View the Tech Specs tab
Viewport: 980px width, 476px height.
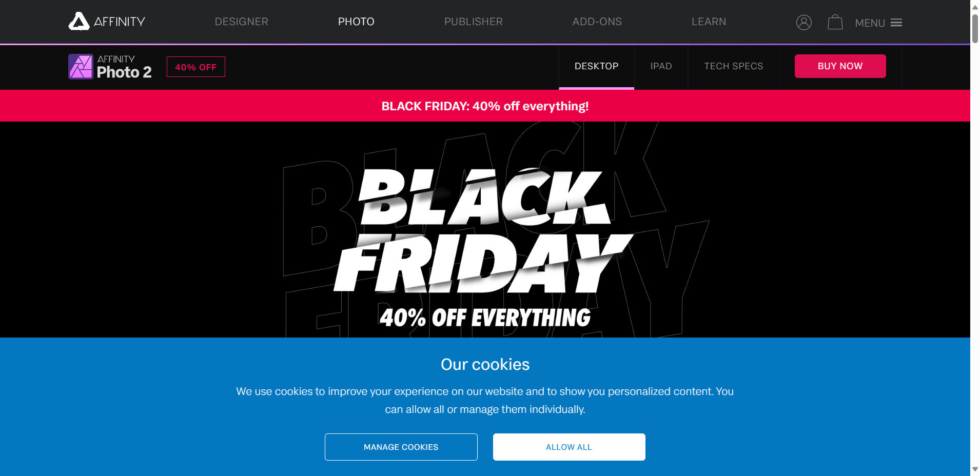(x=733, y=66)
